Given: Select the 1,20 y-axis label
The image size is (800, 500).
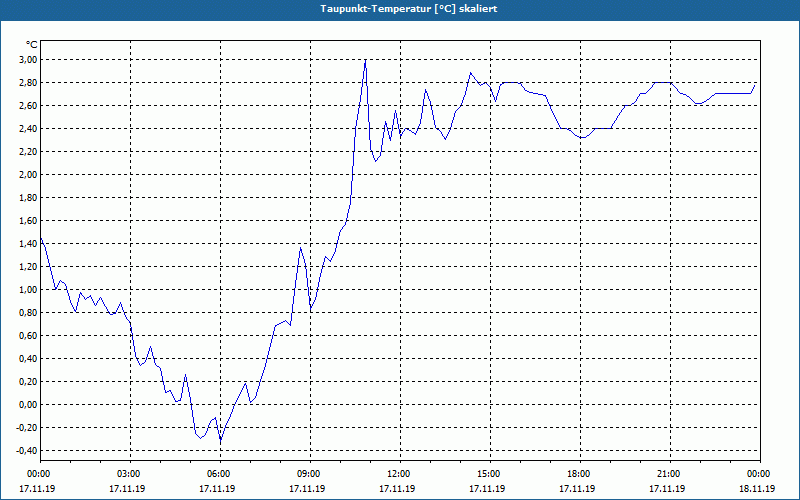Looking at the screenshot, I should point(29,266).
